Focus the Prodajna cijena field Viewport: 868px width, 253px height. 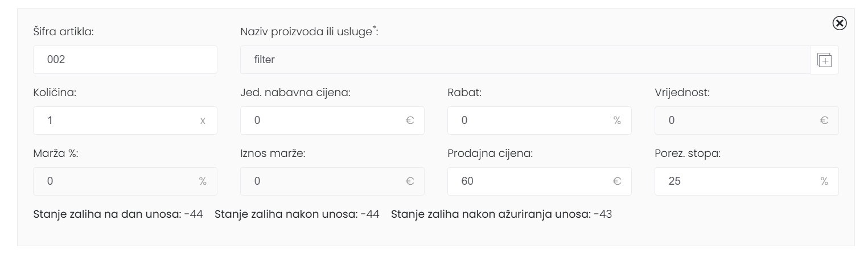(x=529, y=181)
